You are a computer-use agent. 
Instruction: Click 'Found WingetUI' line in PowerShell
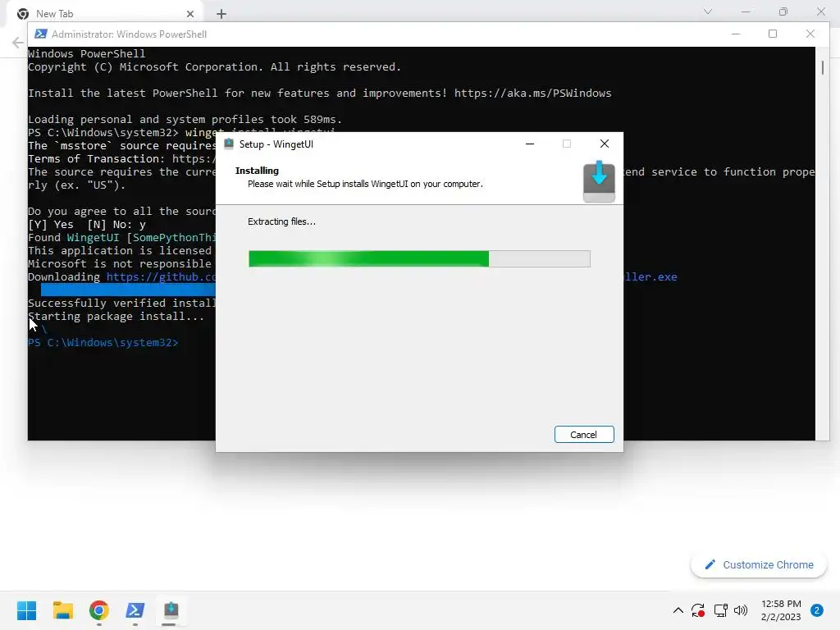[x=122, y=237]
